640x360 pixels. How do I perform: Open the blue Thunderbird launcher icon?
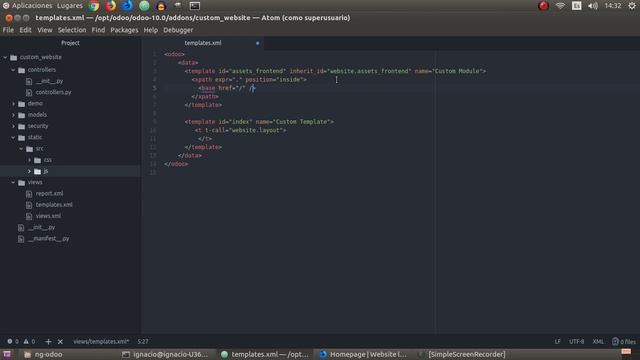coord(127,6)
